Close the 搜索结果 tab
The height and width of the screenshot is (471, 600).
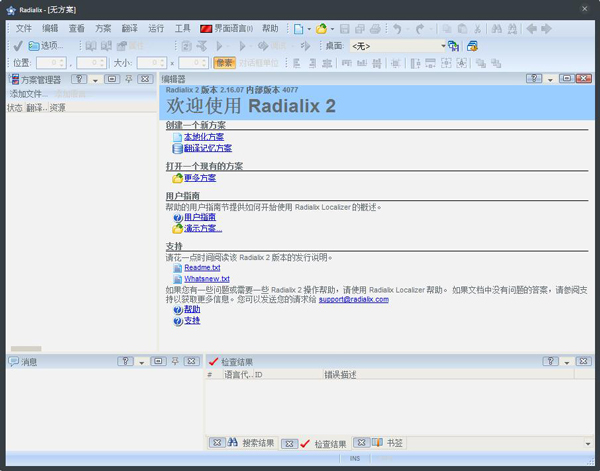pos(217,443)
